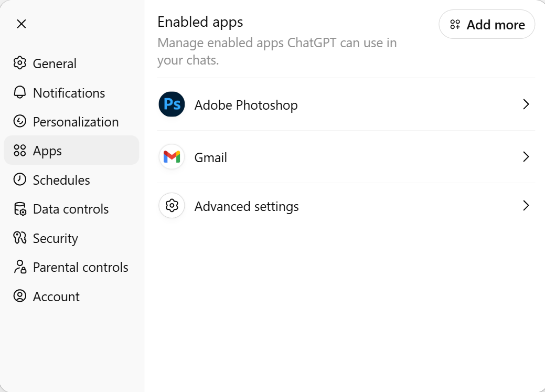Image resolution: width=545 pixels, height=392 pixels.
Task: Click the Advanced settings gear icon
Action: pos(172,206)
